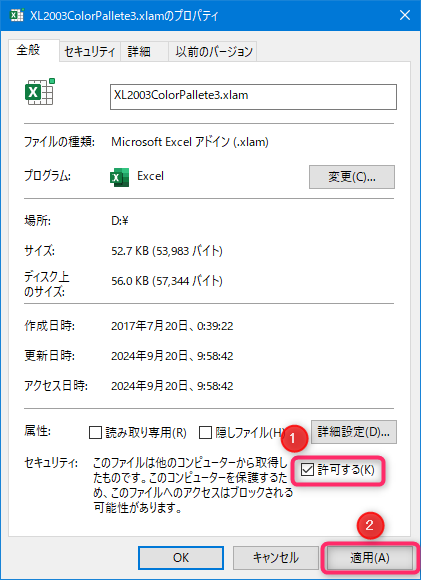Open the 変更(C)... program dialog
The width and height of the screenshot is (421, 580).
click(352, 177)
